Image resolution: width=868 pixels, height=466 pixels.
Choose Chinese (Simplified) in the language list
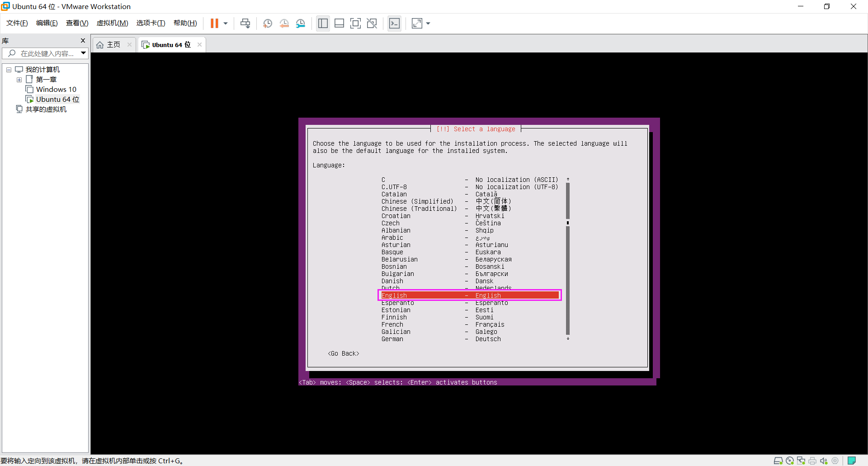point(470,201)
